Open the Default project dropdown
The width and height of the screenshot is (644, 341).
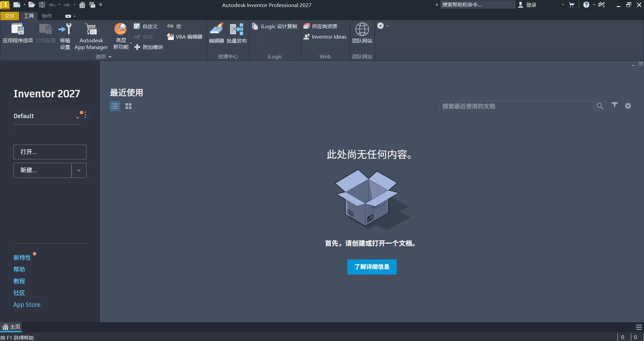coord(77,118)
